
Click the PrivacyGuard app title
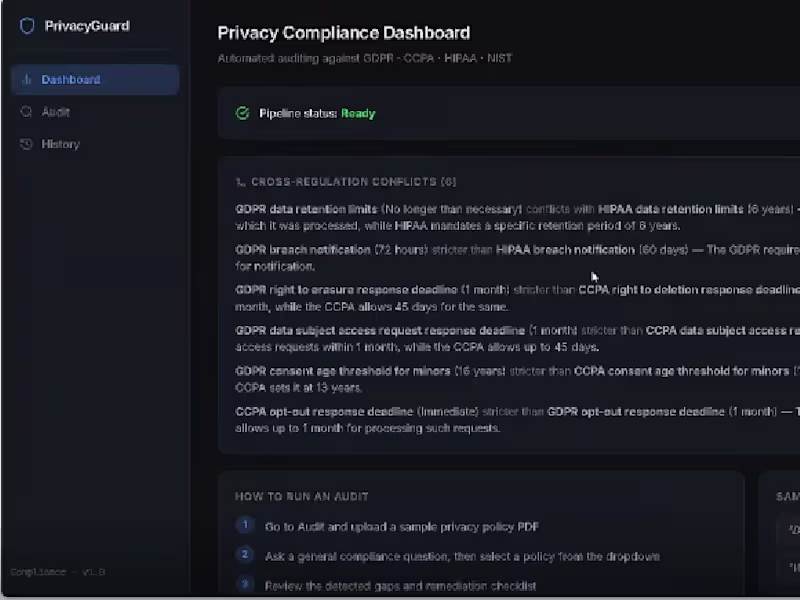coord(87,26)
